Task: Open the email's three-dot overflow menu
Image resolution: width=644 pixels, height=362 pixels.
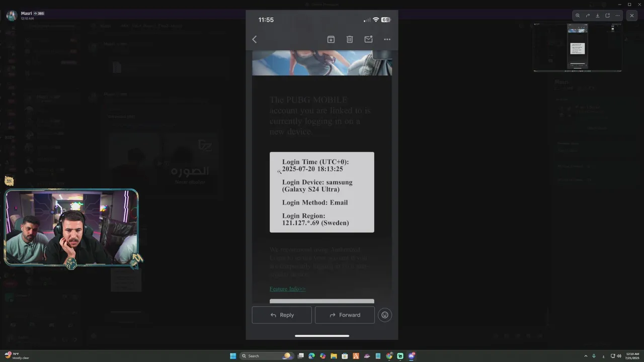Action: 387,39
